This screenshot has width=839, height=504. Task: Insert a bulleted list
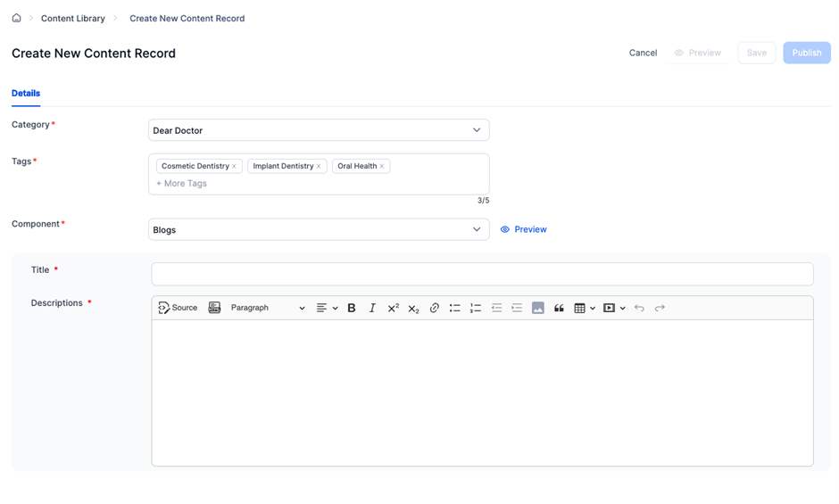click(x=455, y=308)
